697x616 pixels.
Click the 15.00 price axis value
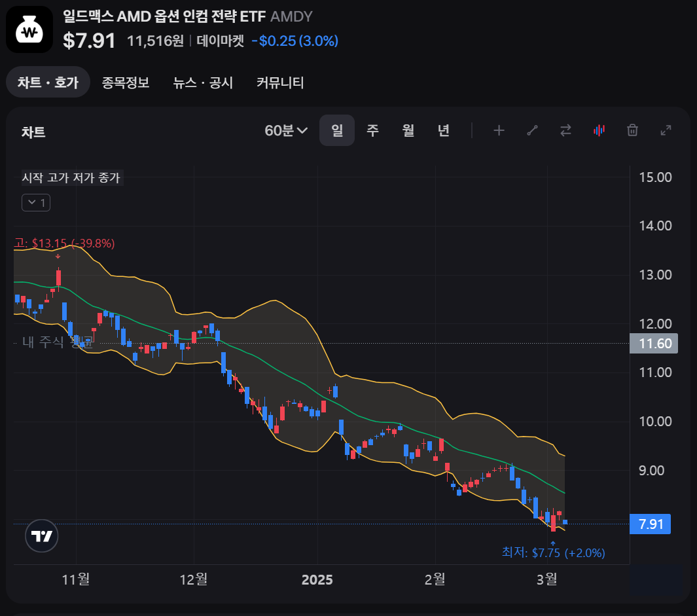click(655, 177)
